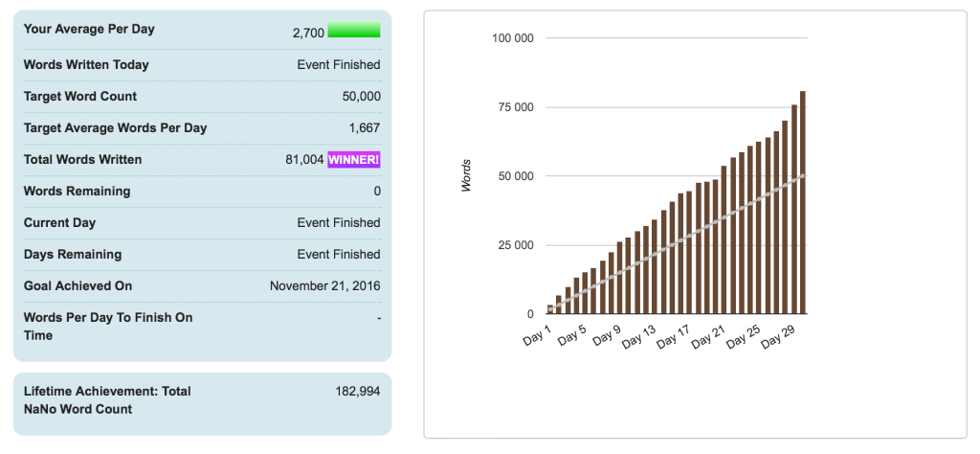980x454 pixels.
Task: Click the 'Target Word Count' label
Action: (x=80, y=97)
